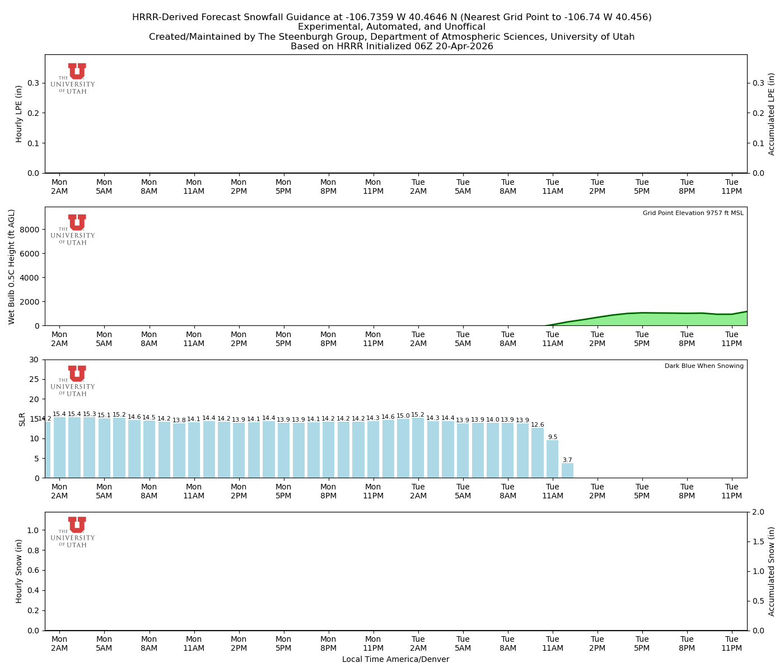The image size is (784, 672).
Task: Click the Accumulated LPE (in) axis label
Action: (772, 114)
